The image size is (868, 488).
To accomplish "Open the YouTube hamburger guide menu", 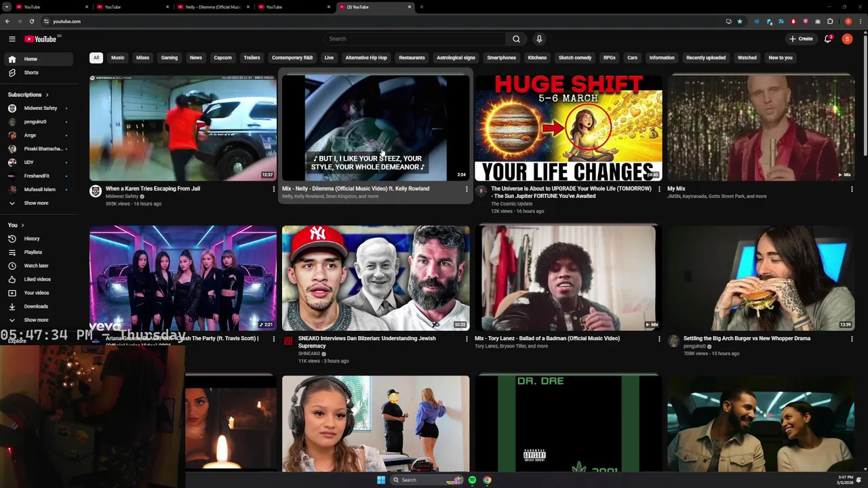I will 12,39.
